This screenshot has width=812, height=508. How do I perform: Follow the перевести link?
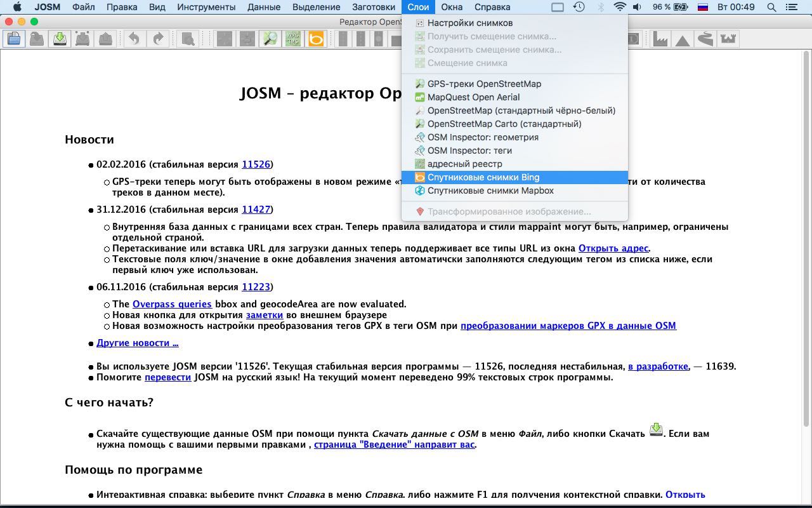[x=168, y=377]
